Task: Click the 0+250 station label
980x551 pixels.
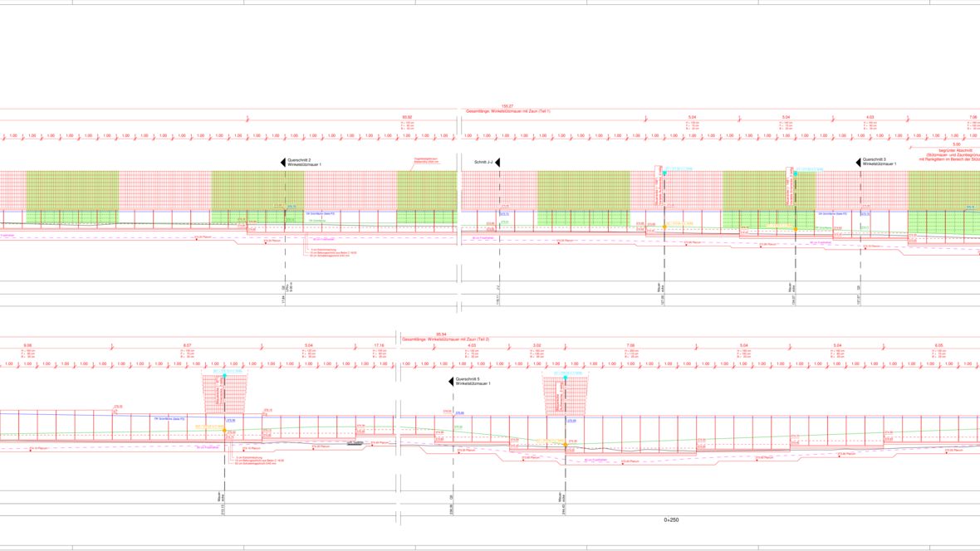Action: click(x=671, y=520)
